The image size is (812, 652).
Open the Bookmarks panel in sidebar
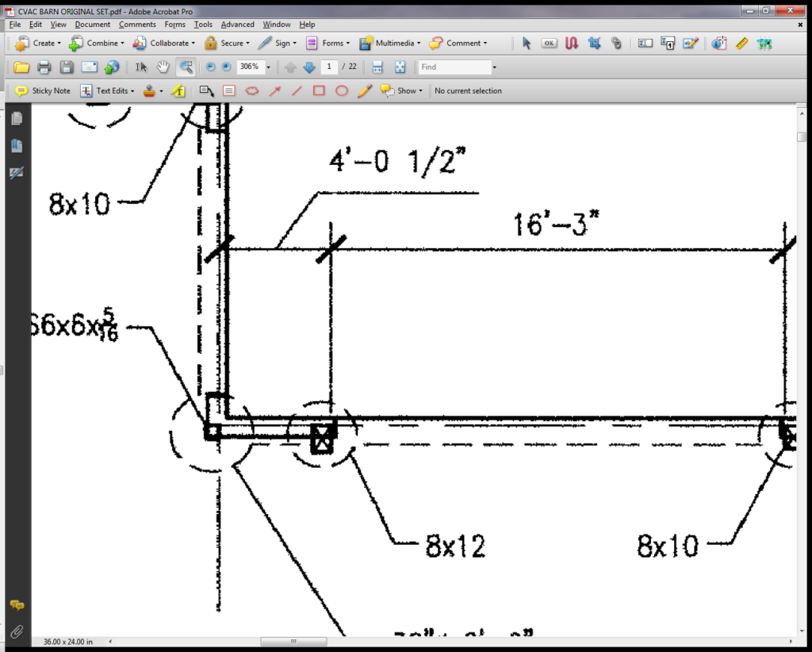(x=17, y=145)
